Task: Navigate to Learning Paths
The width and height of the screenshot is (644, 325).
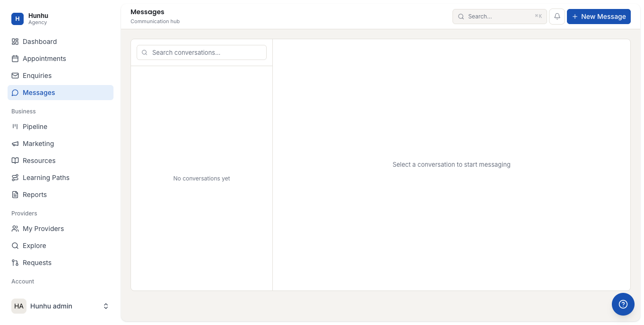Action: pos(61,178)
